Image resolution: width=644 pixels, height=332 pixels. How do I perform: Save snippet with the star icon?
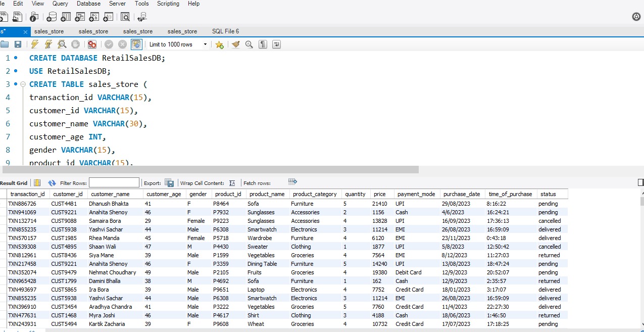[x=219, y=44]
